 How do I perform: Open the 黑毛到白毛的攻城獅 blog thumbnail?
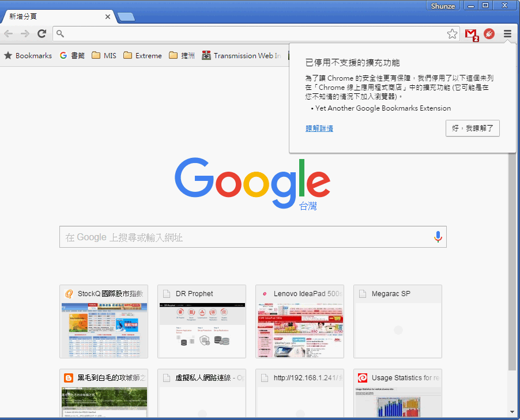pos(104,393)
